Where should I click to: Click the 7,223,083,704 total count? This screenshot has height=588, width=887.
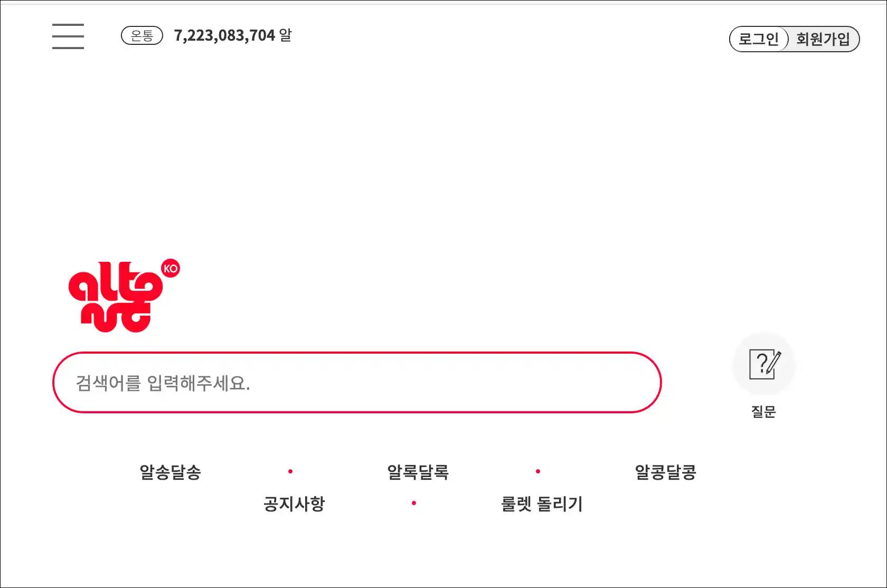224,35
